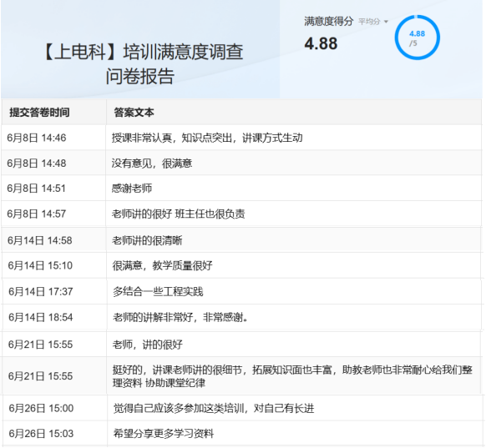This screenshot has height=448, width=486.
Task: Click the long answer starting 挺好的
Action: point(292,376)
